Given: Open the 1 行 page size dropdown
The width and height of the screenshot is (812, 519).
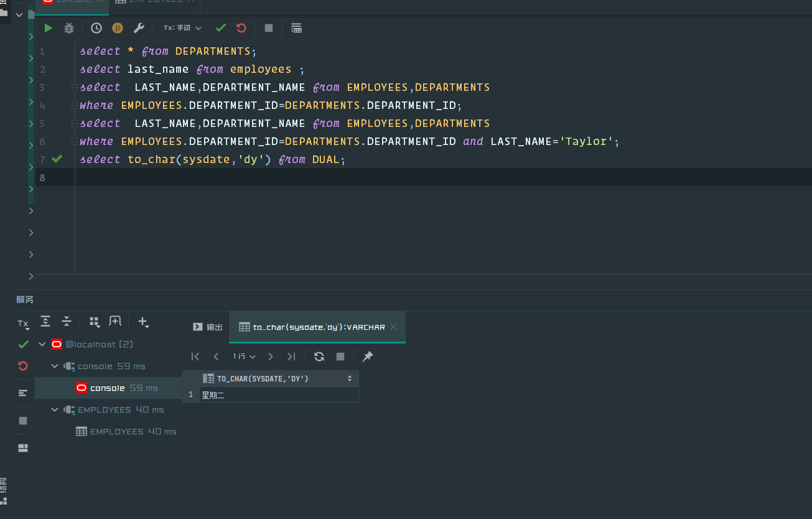Looking at the screenshot, I should point(244,357).
